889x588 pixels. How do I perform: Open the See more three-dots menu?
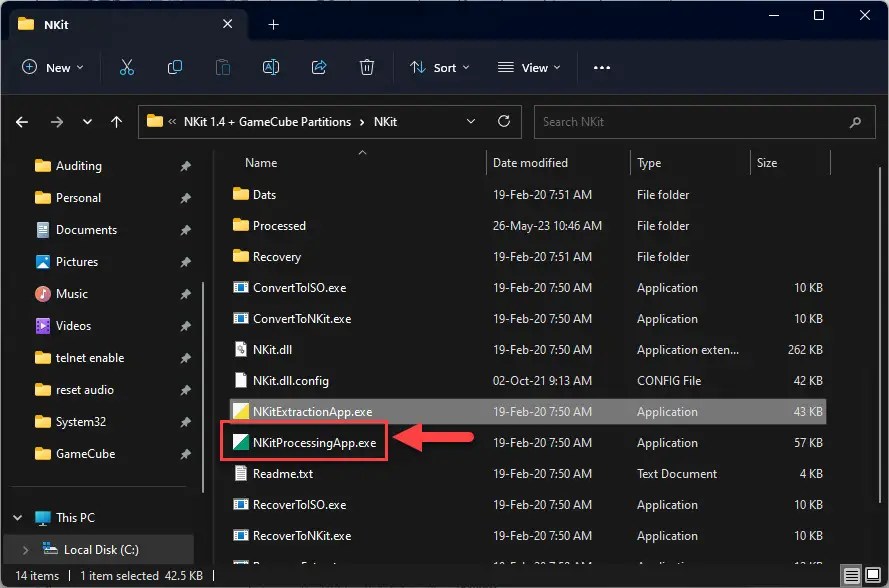click(602, 67)
